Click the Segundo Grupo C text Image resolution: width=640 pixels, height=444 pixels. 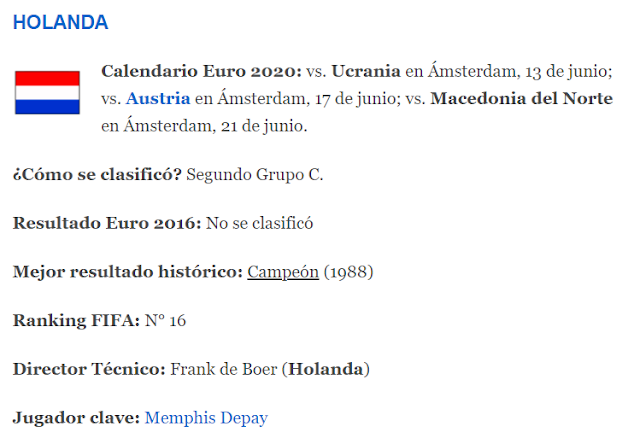(255, 175)
